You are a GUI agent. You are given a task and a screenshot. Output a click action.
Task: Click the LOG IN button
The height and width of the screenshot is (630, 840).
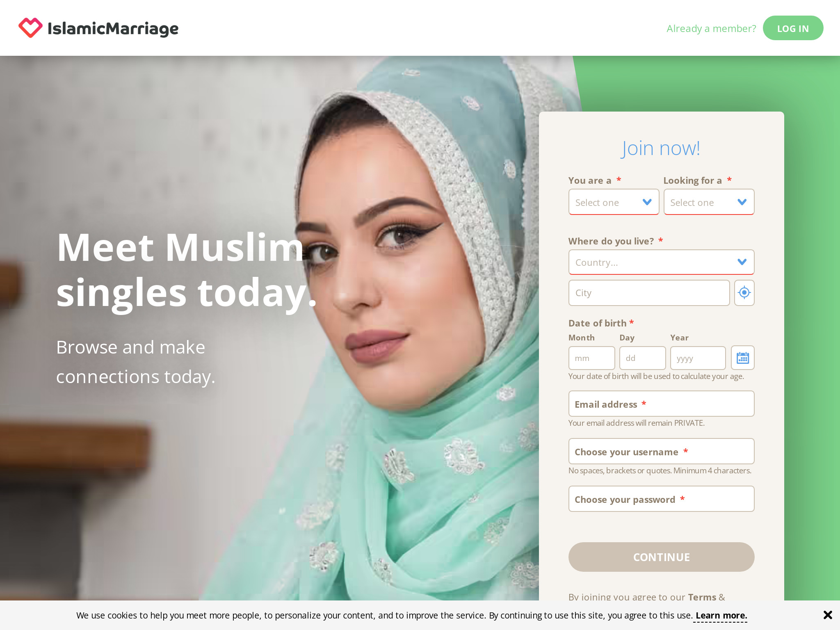pyautogui.click(x=793, y=28)
